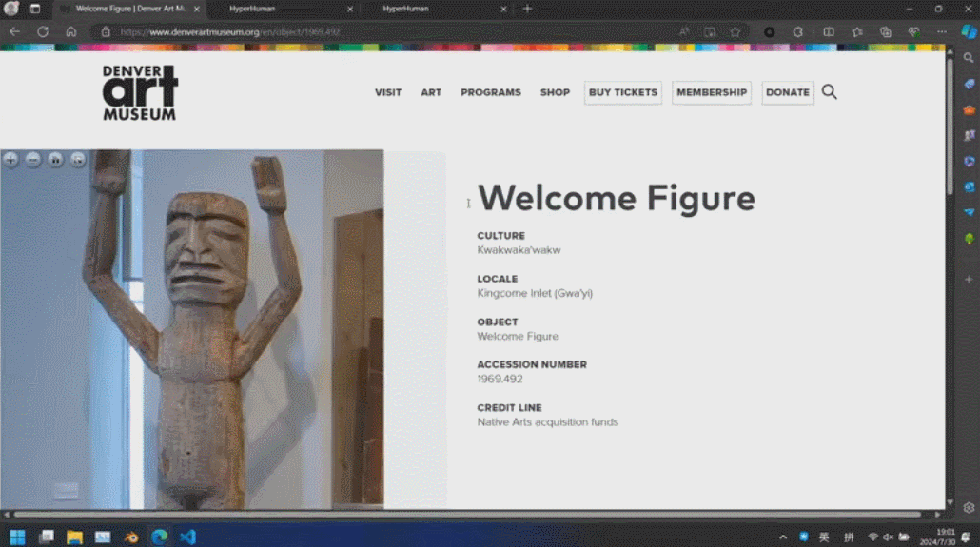Viewport: 980px width, 547px height.
Task: Open Visual Studio Code from the taskbar
Action: click(187, 537)
